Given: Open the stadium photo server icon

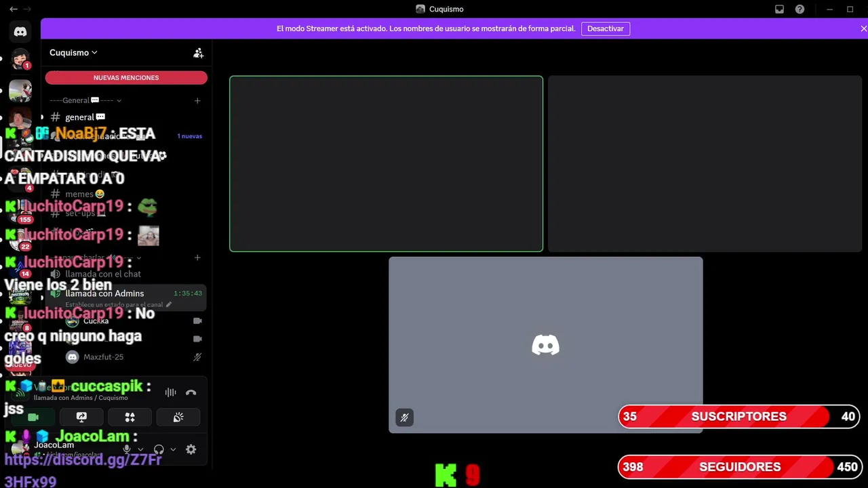Looking at the screenshot, I should pos(20,91).
